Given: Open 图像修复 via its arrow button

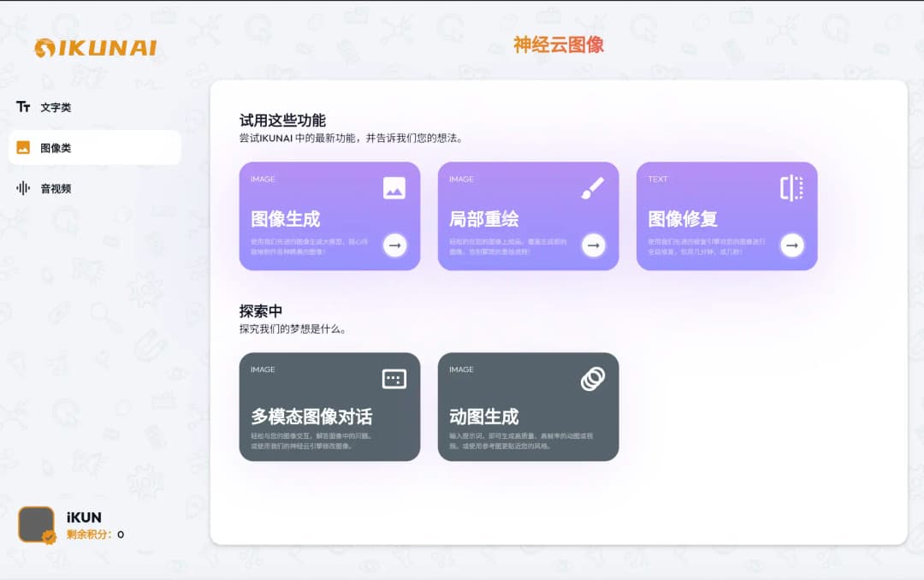Looking at the screenshot, I should tap(792, 246).
